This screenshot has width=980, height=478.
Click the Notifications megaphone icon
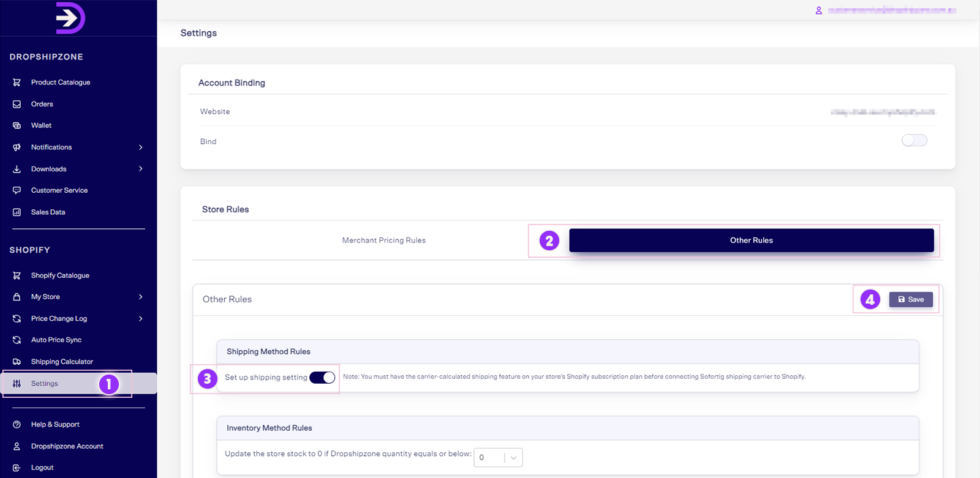tap(17, 148)
